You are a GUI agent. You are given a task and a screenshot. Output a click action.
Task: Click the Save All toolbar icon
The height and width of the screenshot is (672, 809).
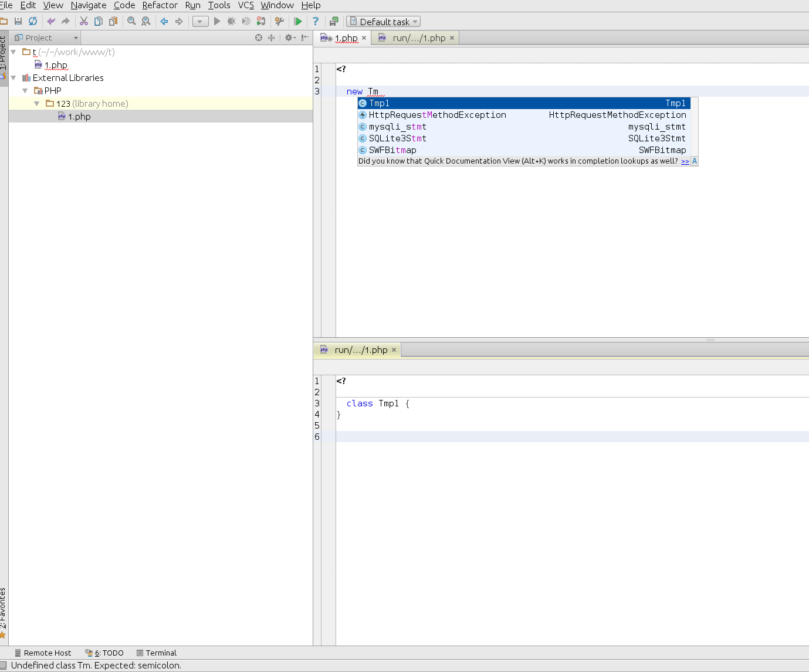(18, 22)
